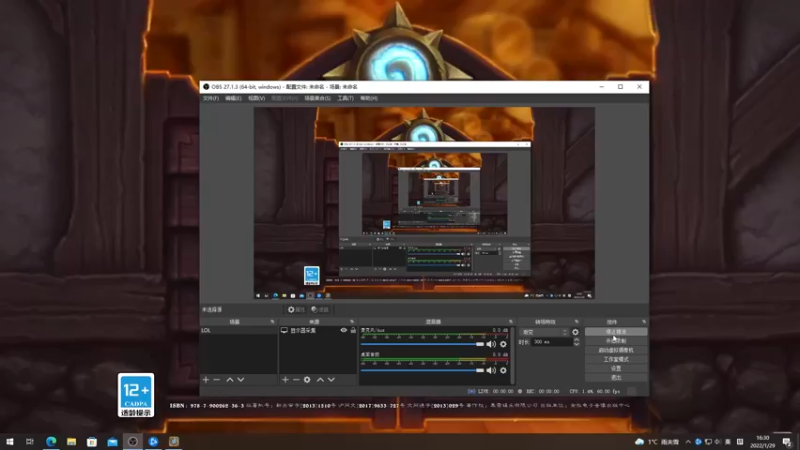Screen dimensions: 800x450
Task: Click source Properties button above panels
Action: [x=296, y=309]
